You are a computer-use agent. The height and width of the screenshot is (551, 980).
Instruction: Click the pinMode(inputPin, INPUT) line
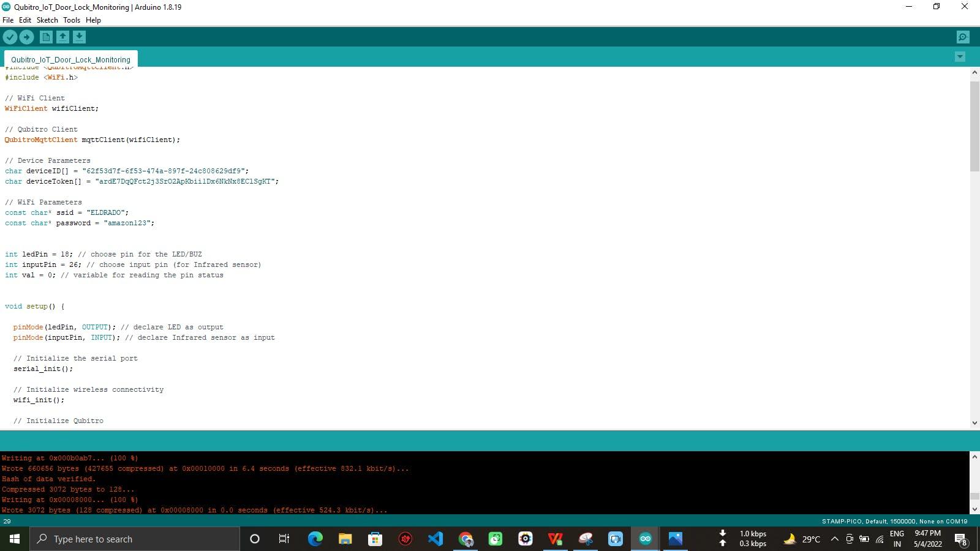coord(144,337)
